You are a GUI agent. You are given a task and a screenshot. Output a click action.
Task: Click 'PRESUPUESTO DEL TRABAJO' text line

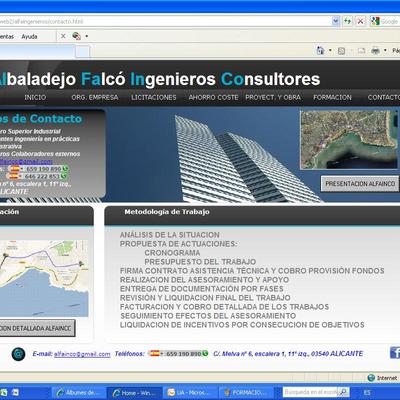pos(200,262)
